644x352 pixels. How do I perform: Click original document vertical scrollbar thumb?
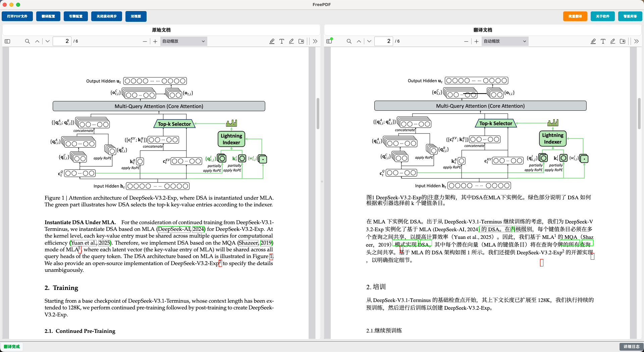(x=318, y=113)
